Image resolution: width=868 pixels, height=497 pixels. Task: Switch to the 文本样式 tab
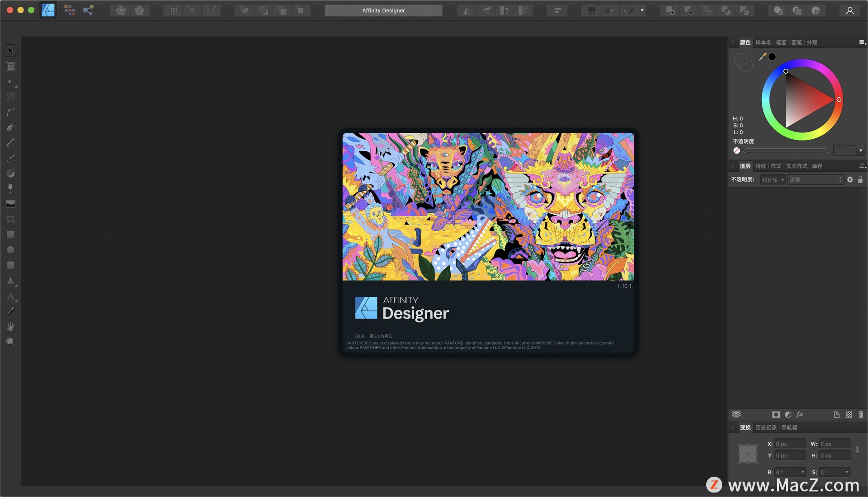click(x=797, y=166)
